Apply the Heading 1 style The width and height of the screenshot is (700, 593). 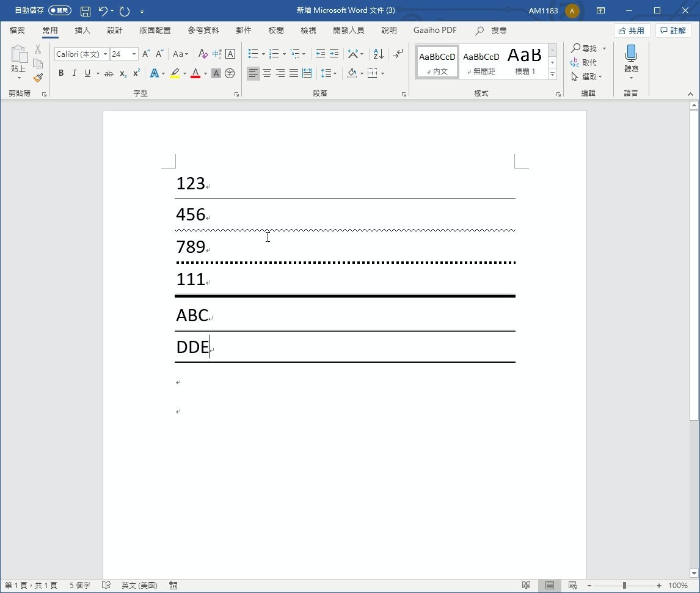tap(525, 62)
